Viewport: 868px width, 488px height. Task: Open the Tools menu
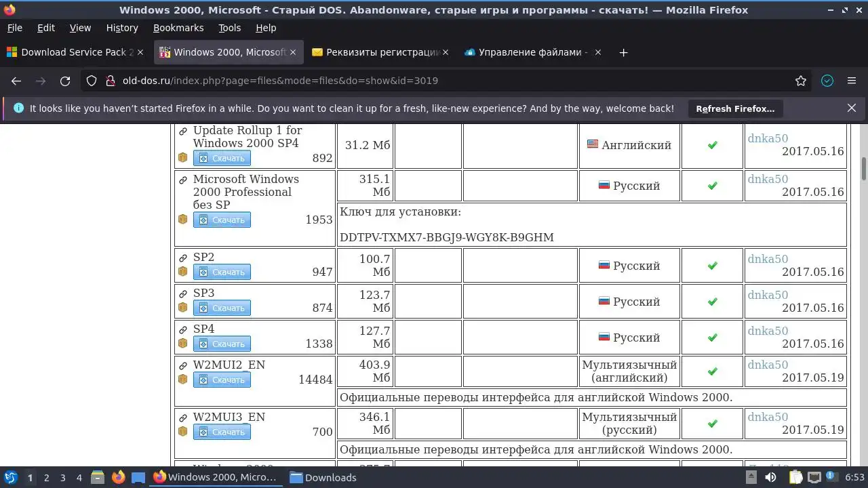(230, 28)
